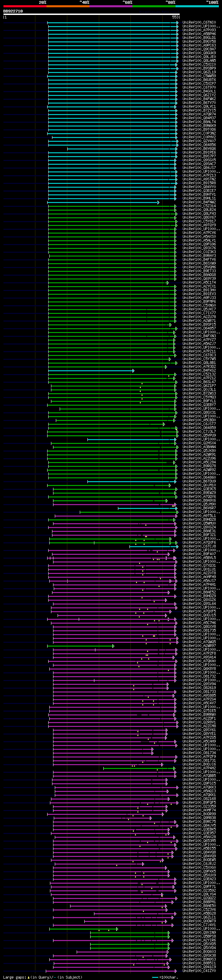Click the short cyan alignment bar of UniRef100_B4FNW2
This screenshot has height=980, width=222.
[103, 202]
